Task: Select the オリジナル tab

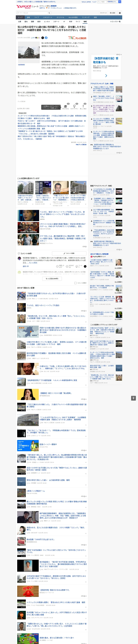Action: coord(60,17)
